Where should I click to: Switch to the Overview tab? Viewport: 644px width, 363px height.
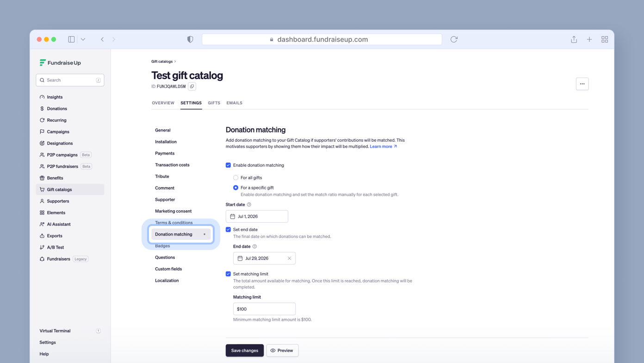[x=163, y=103]
